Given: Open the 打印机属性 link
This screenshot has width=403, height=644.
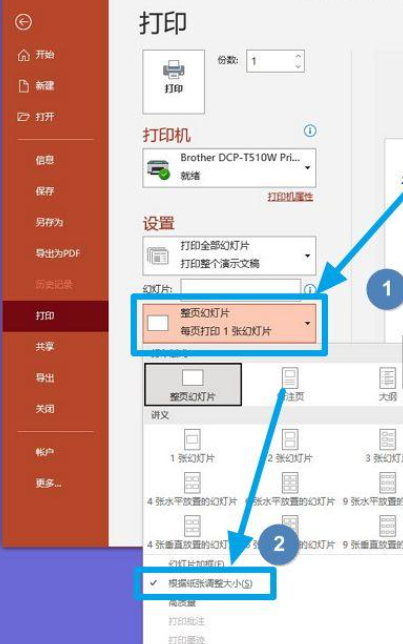Looking at the screenshot, I should point(290,197).
